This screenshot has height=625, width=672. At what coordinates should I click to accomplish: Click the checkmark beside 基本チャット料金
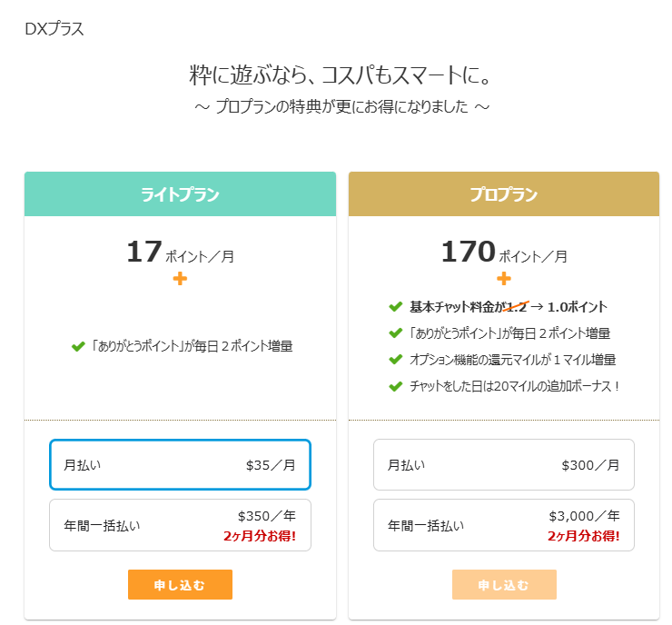(395, 307)
